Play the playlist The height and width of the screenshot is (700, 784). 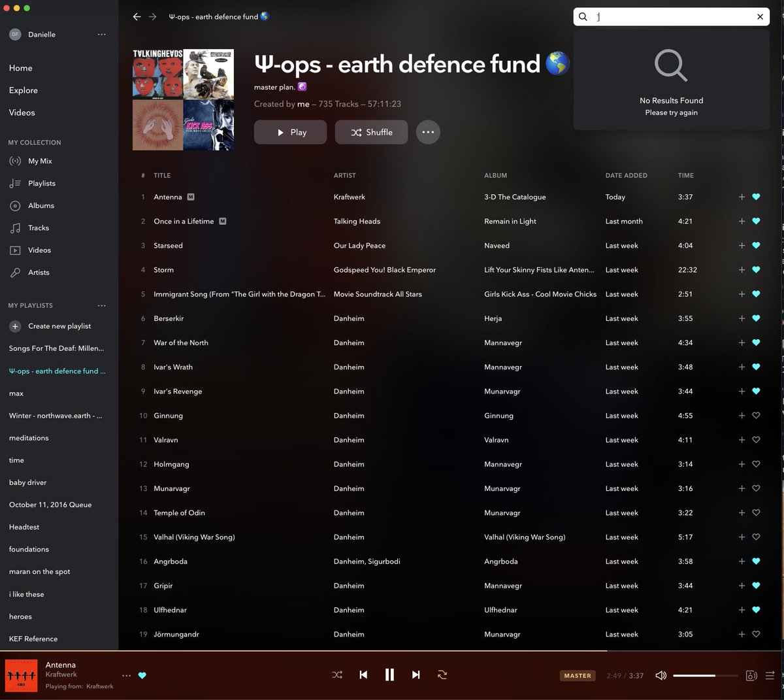coord(290,132)
